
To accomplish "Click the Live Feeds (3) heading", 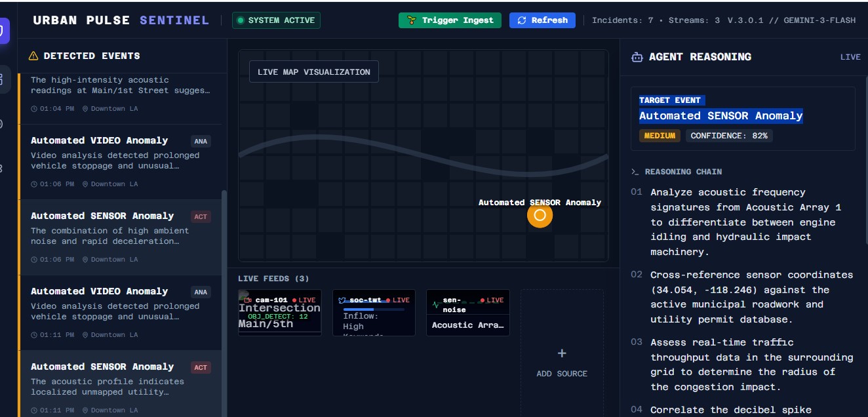I will tap(273, 279).
